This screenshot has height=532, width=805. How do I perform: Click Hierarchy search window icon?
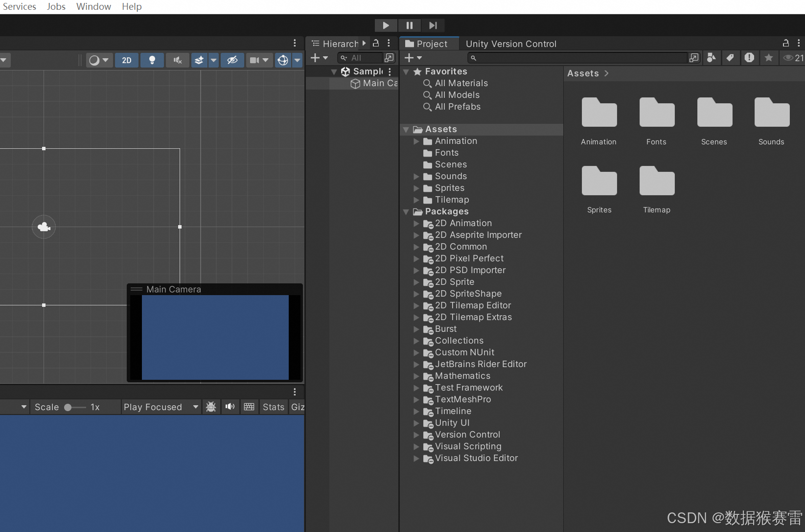(389, 58)
